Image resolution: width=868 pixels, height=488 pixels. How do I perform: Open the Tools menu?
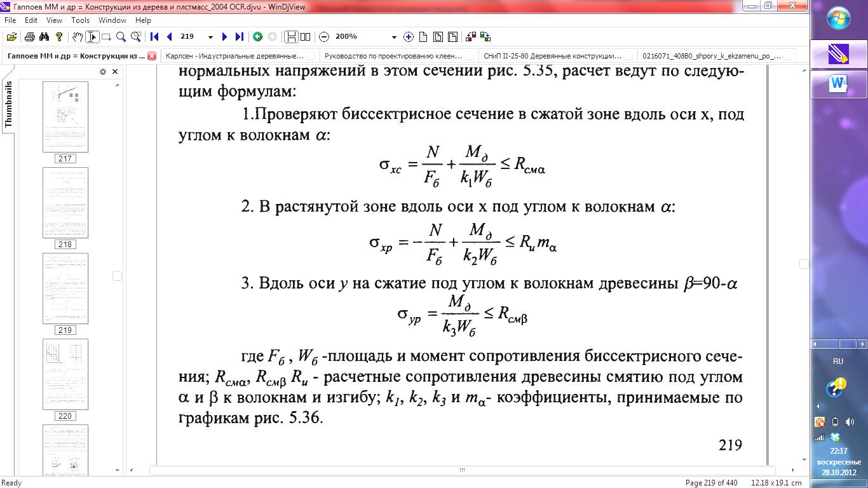point(80,20)
